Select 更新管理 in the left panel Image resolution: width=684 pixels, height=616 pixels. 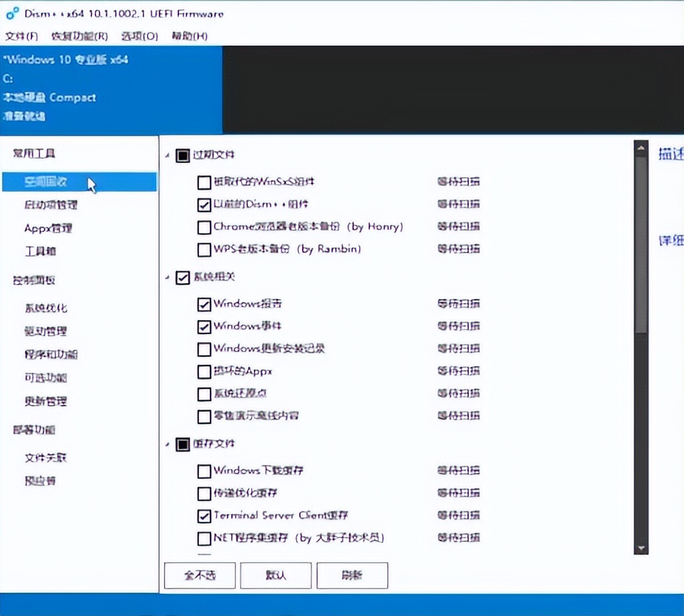click(x=44, y=401)
